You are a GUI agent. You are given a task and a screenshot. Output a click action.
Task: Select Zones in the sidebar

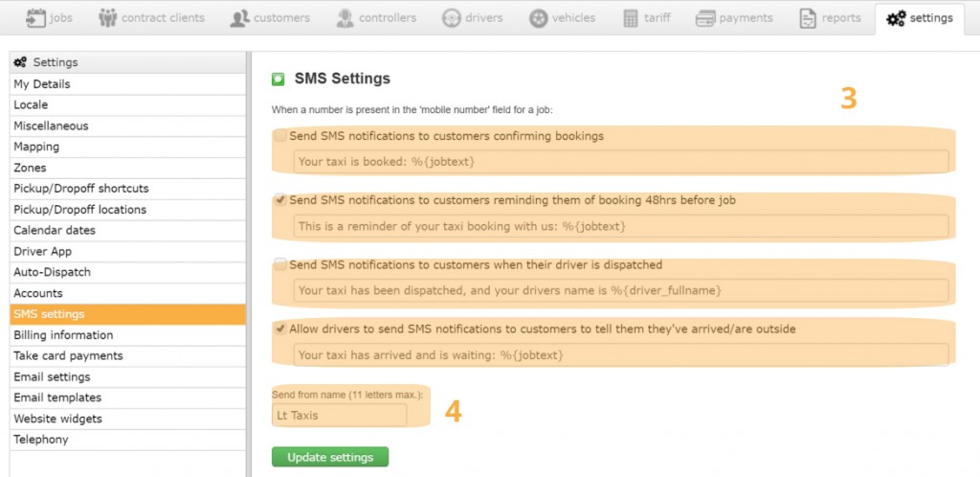128,168
